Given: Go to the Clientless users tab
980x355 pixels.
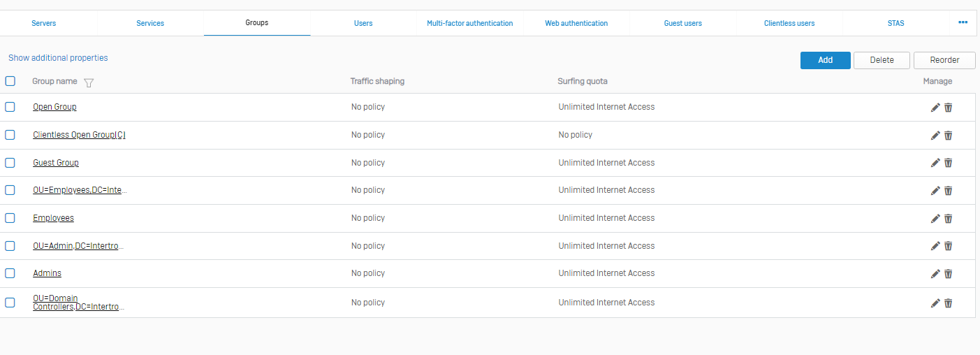Looking at the screenshot, I should [789, 23].
